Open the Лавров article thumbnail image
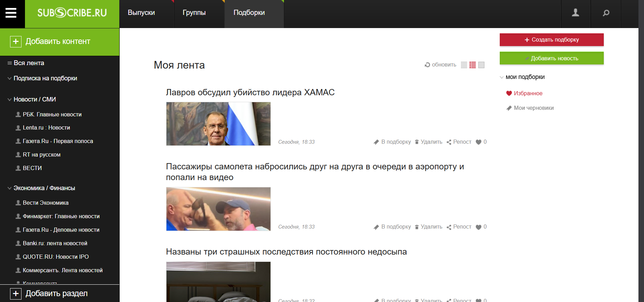This screenshot has width=644, height=302. 218,124
